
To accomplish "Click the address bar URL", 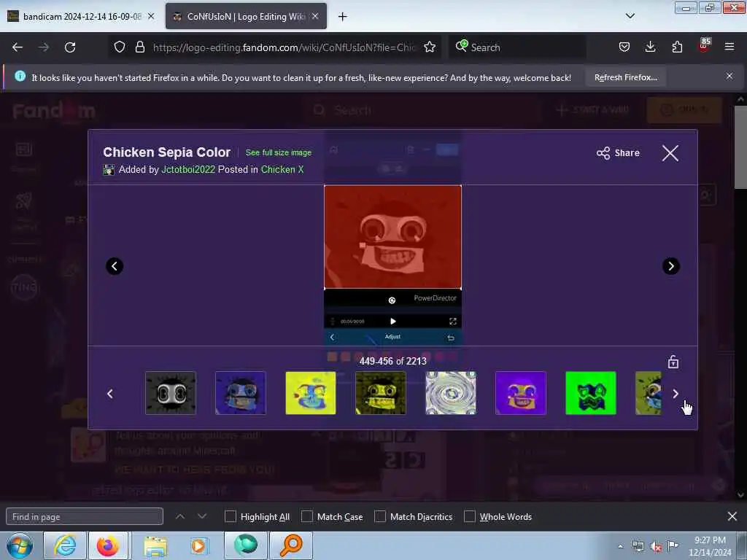I will click(284, 47).
